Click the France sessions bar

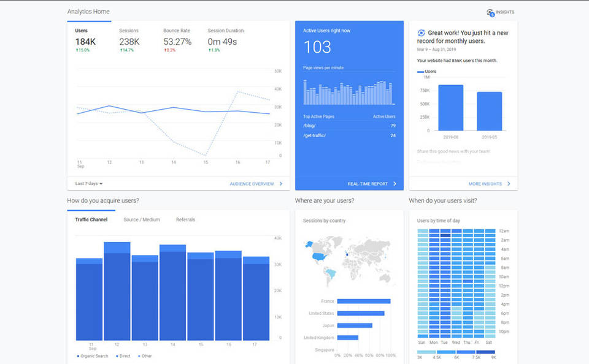coord(364,301)
